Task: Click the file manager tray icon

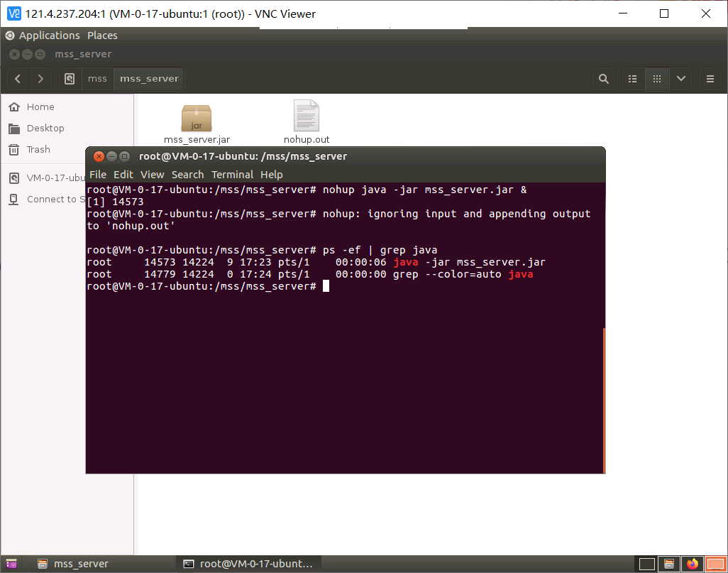Action: (x=669, y=564)
